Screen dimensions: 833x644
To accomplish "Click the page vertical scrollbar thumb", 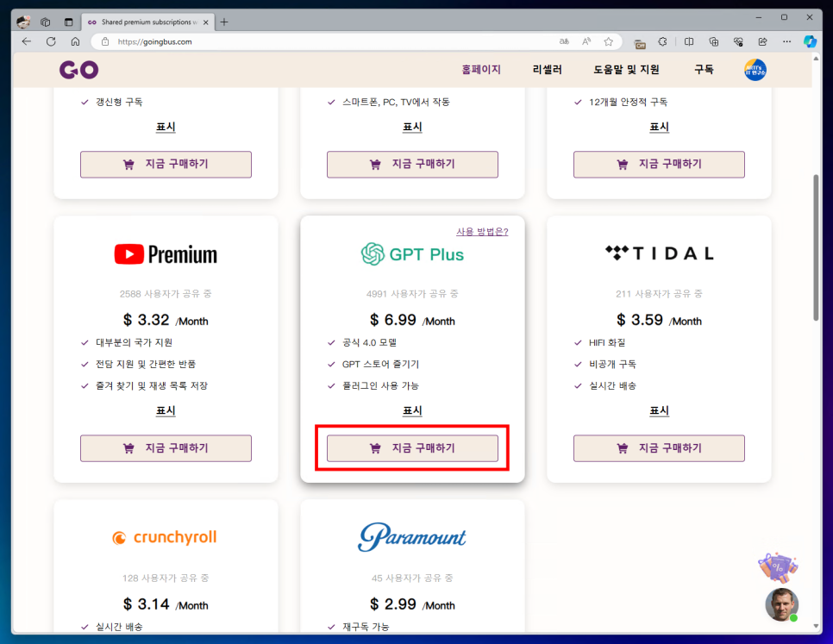I will pyautogui.click(x=816, y=247).
